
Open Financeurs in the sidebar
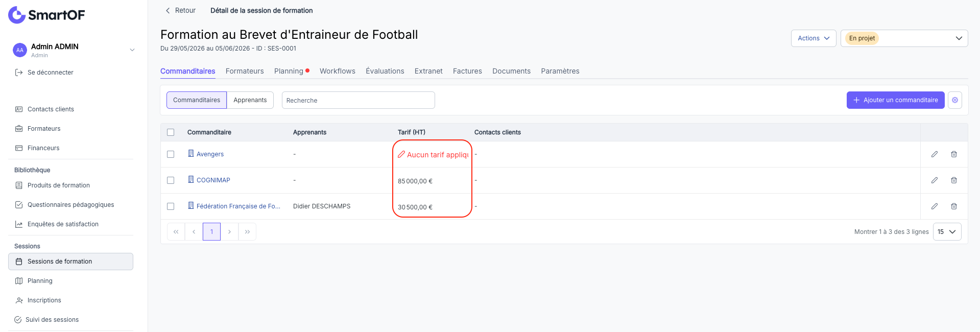click(x=37, y=148)
